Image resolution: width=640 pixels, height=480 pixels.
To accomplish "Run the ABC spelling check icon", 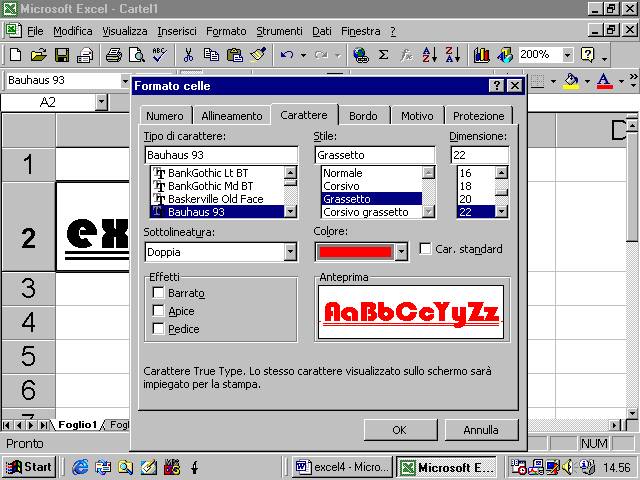I will tap(160, 55).
